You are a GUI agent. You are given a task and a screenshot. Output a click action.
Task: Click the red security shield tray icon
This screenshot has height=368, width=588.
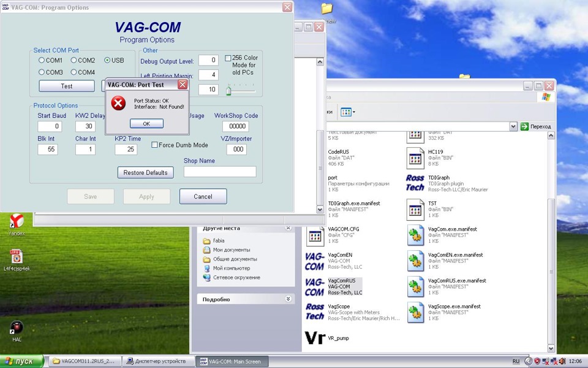(537, 361)
